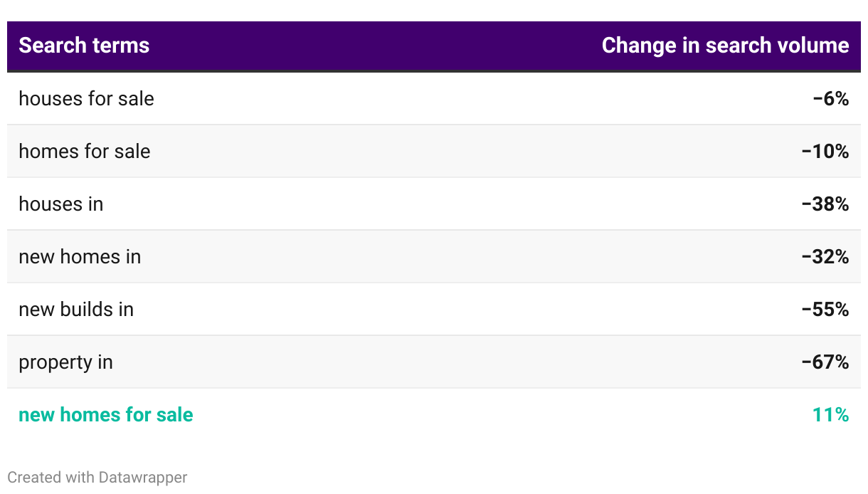This screenshot has width=868, height=494.
Task: Select the houses in row label
Action: tap(60, 204)
